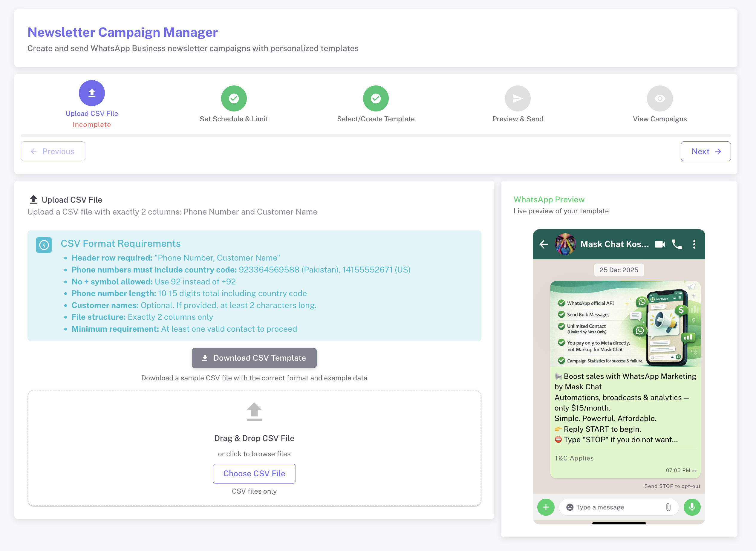Click the Download CSV Template button

coord(254,358)
